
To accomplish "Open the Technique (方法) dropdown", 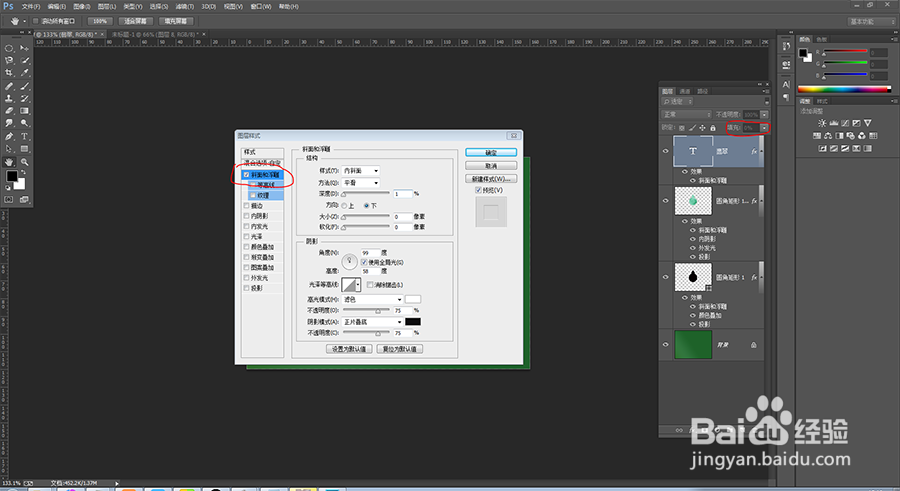I will click(360, 183).
